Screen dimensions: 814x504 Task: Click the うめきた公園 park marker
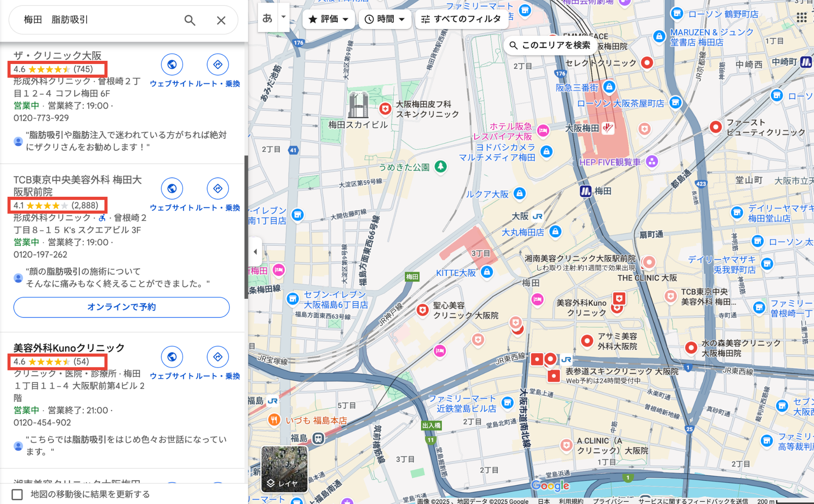pos(440,166)
